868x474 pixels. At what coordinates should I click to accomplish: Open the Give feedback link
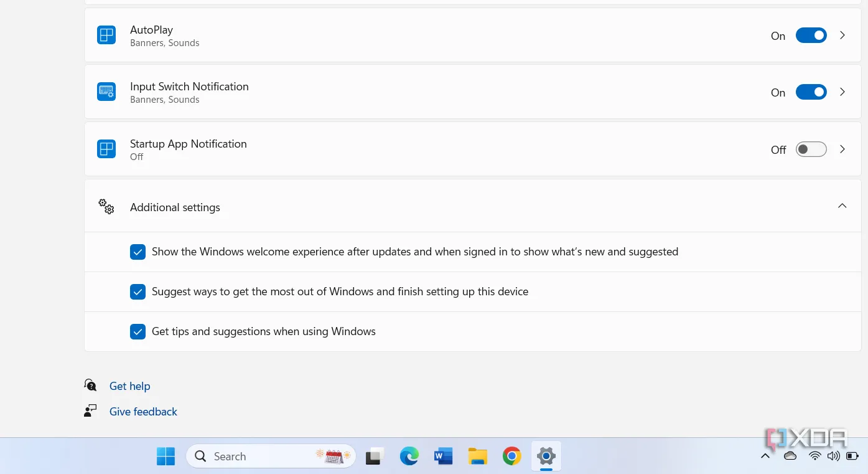tap(143, 412)
